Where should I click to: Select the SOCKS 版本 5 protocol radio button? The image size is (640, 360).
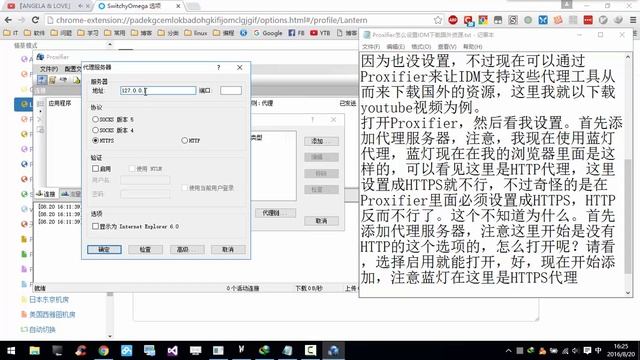coord(96,119)
